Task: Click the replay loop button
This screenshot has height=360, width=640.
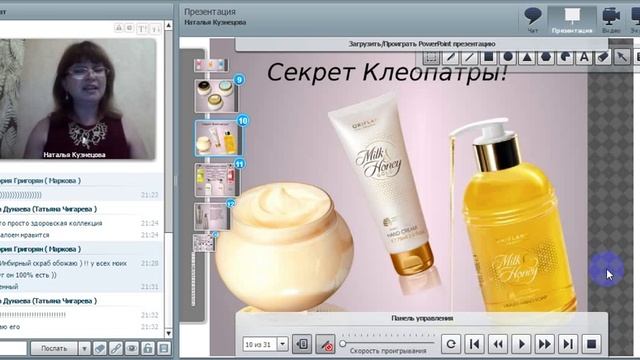Action: [451, 344]
